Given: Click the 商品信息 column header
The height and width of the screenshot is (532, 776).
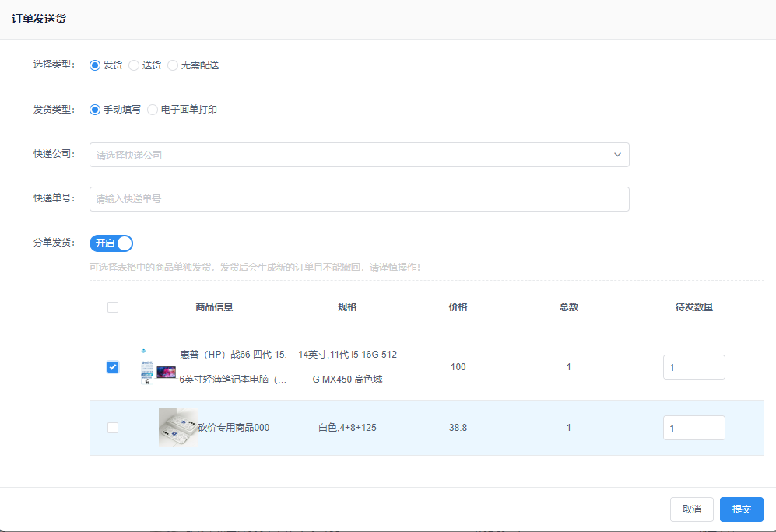Looking at the screenshot, I should [x=214, y=307].
